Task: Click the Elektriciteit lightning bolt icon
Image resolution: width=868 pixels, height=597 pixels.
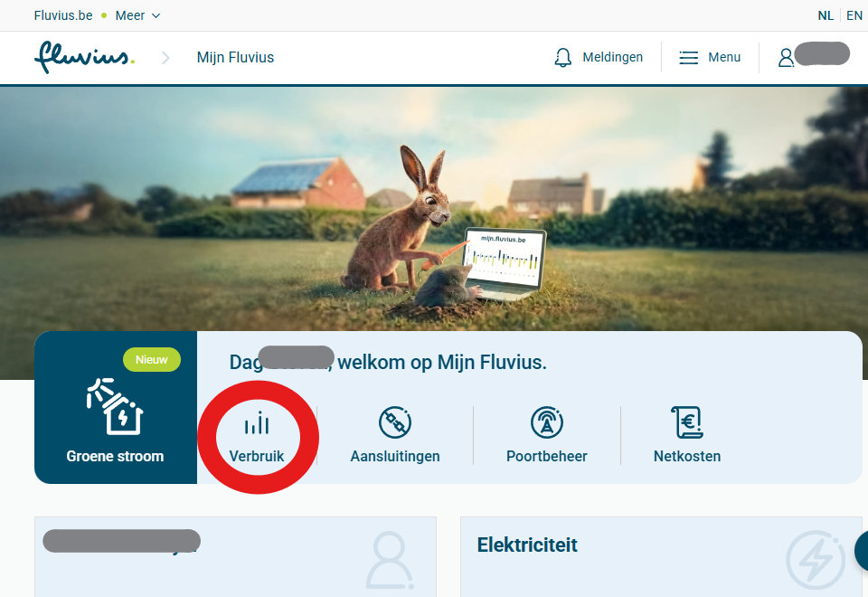Action: 816,560
